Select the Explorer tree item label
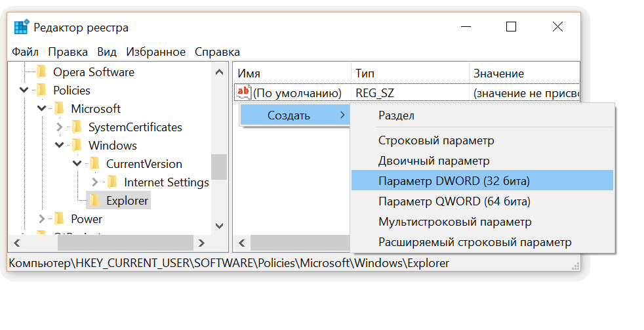This screenshot has width=644, height=330. pos(127,201)
